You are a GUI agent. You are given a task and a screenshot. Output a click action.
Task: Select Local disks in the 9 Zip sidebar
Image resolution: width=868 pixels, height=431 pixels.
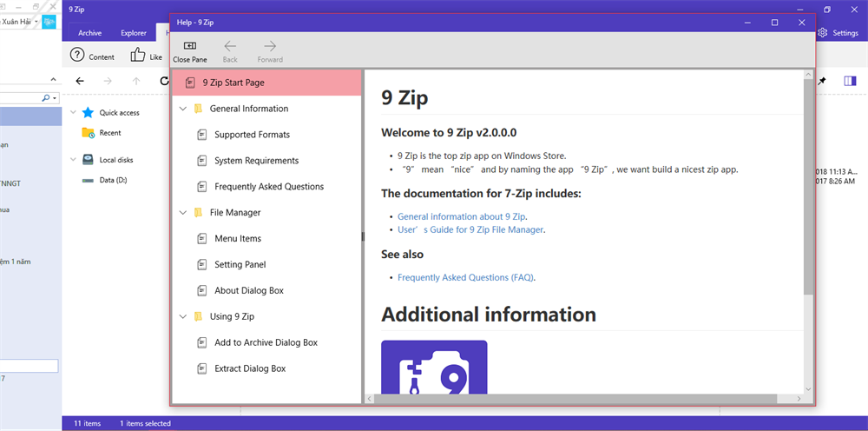116,160
